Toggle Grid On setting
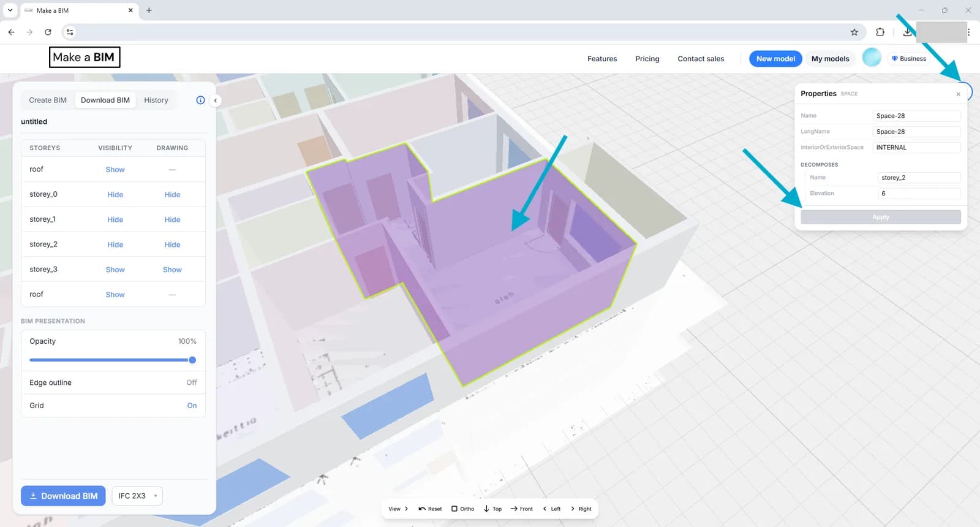This screenshot has height=527, width=980. tap(192, 406)
